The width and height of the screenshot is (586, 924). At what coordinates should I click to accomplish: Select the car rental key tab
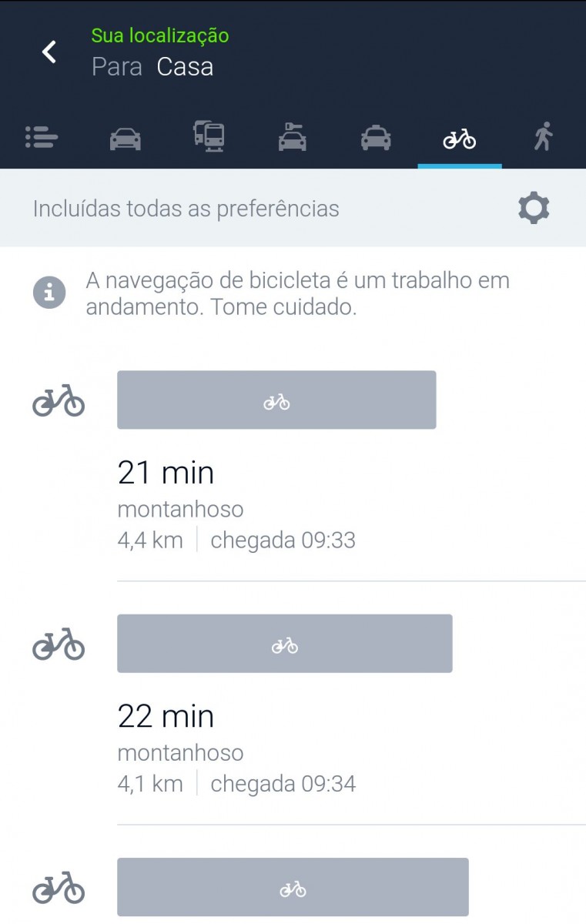pos(293,137)
